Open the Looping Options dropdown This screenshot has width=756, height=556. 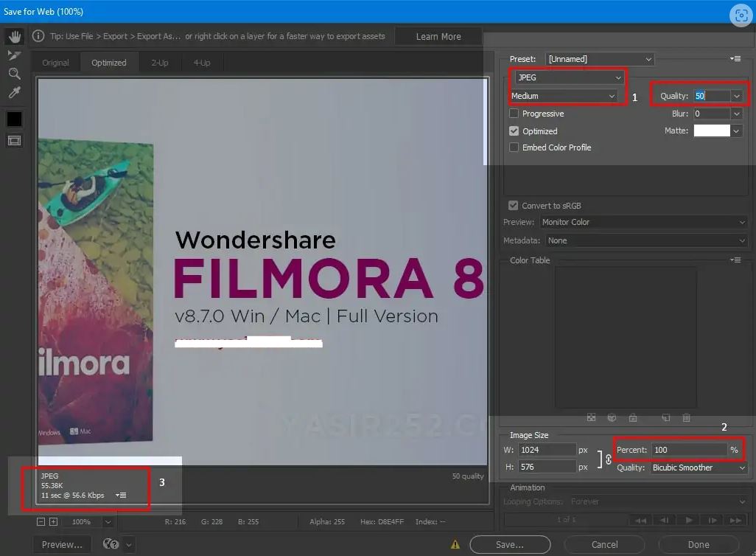pos(658,502)
